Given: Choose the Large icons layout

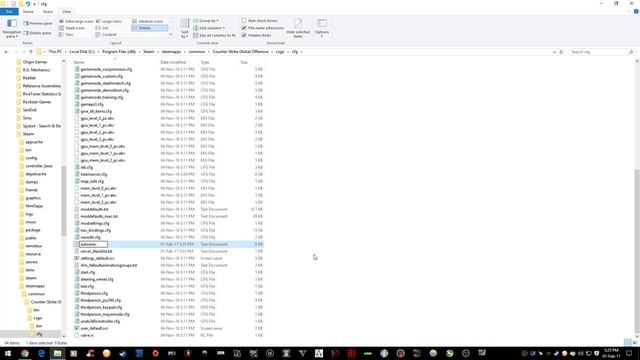Looking at the screenshot, I should (x=109, y=21).
